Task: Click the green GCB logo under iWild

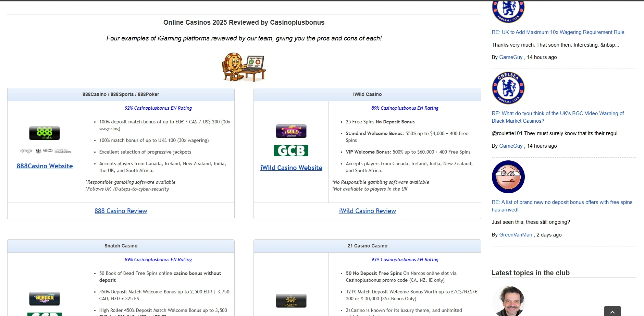Action: (291, 150)
